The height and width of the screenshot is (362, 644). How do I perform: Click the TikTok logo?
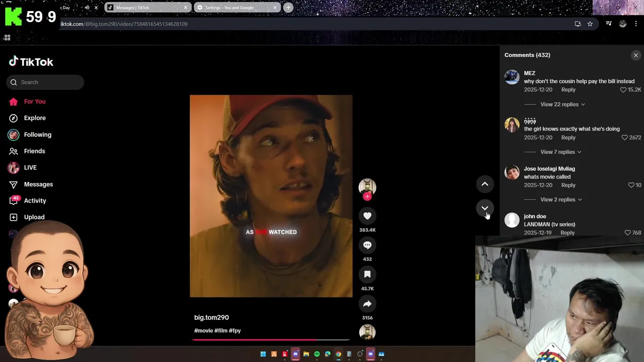pos(31,62)
